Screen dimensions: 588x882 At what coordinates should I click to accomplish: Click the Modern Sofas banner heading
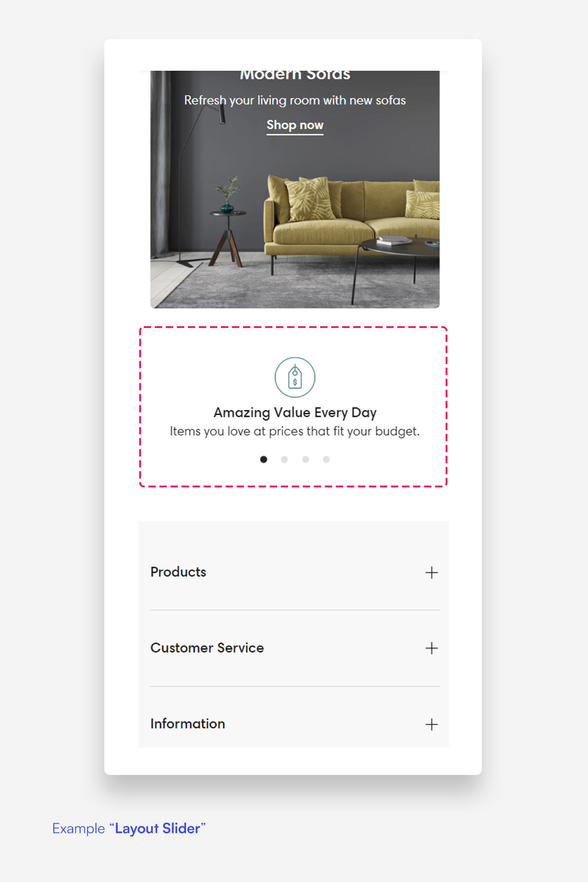pyautogui.click(x=295, y=75)
